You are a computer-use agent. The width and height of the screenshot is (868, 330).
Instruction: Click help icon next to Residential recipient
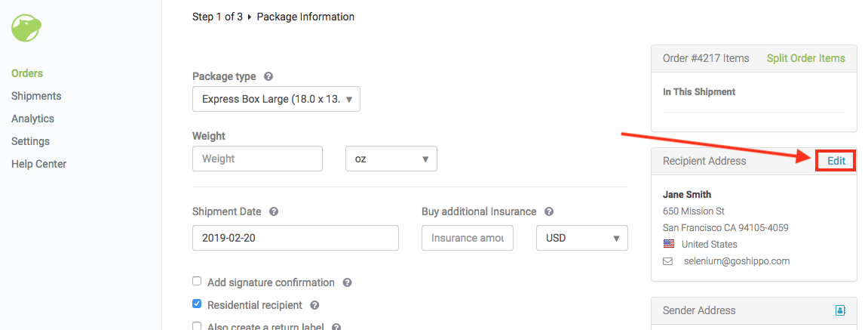point(314,305)
